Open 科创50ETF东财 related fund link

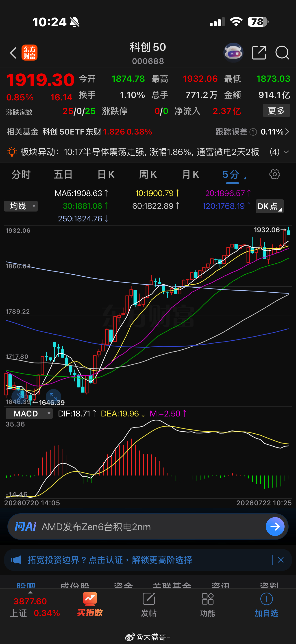click(97, 132)
